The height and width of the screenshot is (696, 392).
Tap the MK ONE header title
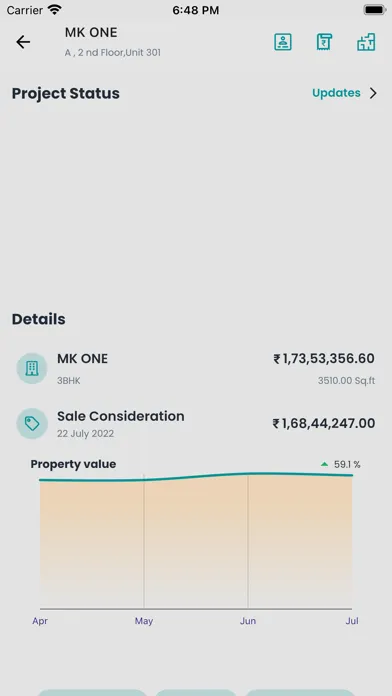[x=91, y=32]
